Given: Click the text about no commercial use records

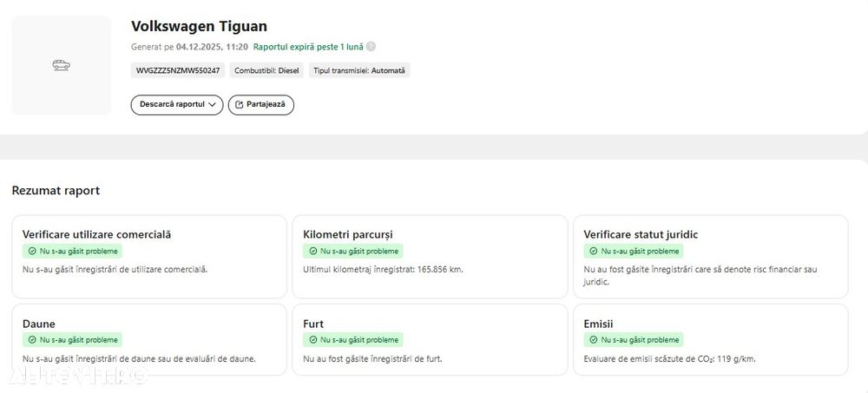Looking at the screenshot, I should [x=115, y=270].
